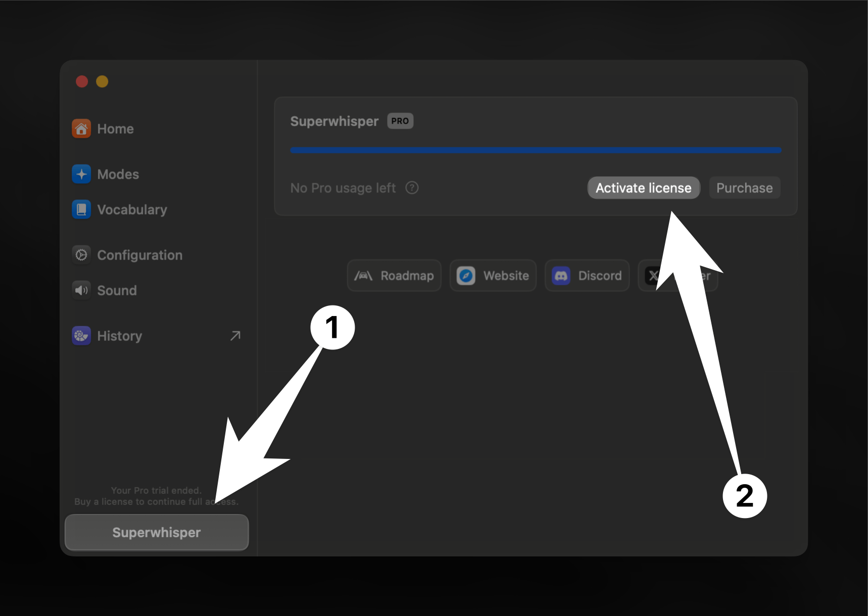Viewport: 868px width, 616px height.
Task: Click the Discord logo icon
Action: point(561,276)
